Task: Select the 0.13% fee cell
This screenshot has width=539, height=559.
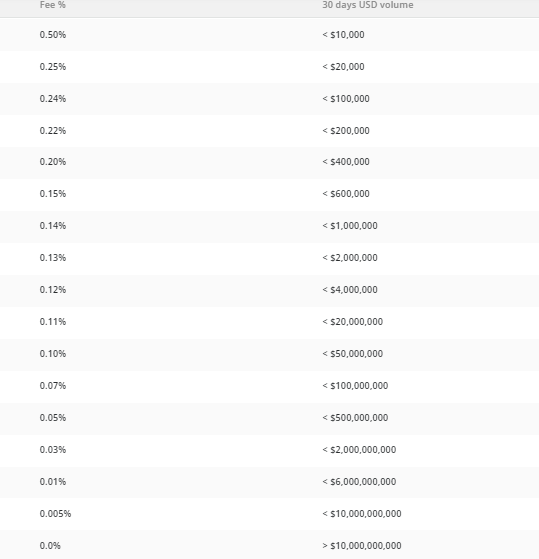Action: (53, 257)
